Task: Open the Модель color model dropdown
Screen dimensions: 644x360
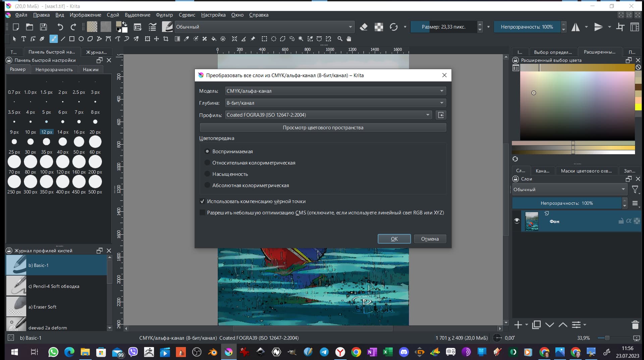Action: pyautogui.click(x=335, y=91)
